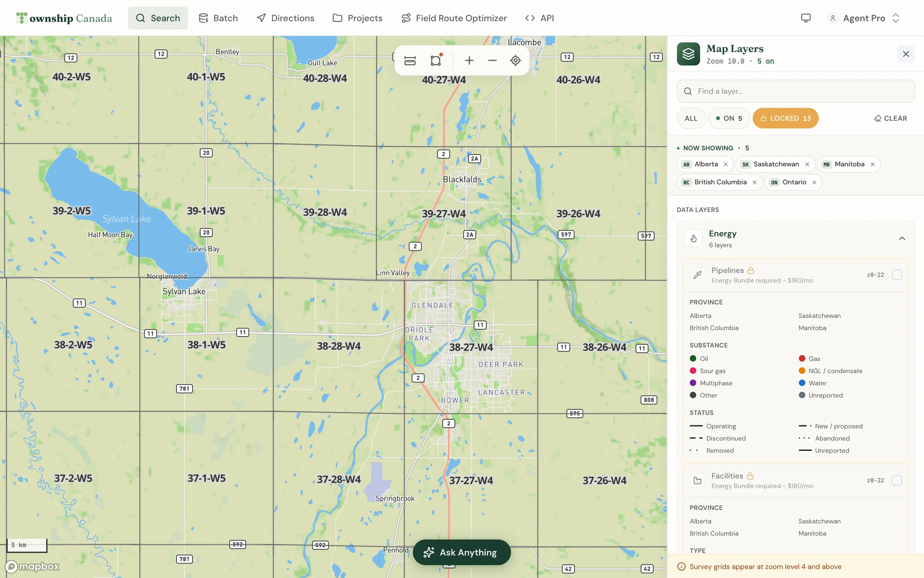The width and height of the screenshot is (924, 578).
Task: Click the Mapbox logo
Action: 32,566
